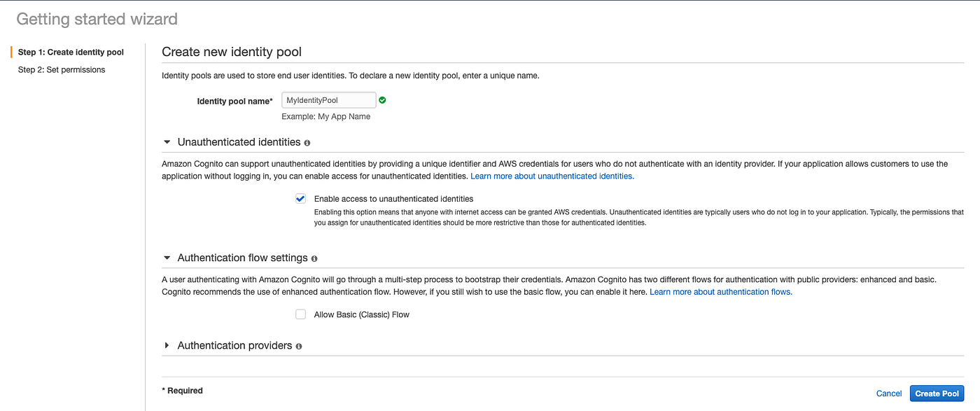The image size is (980, 411).
Task: Click the Cancel link
Action: coord(889,393)
